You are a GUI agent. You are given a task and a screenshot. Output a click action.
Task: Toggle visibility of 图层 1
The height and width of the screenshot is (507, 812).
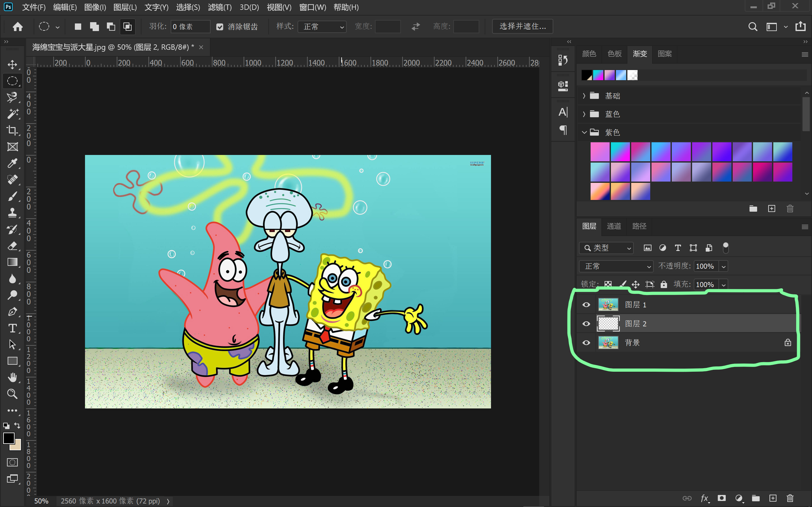586,304
